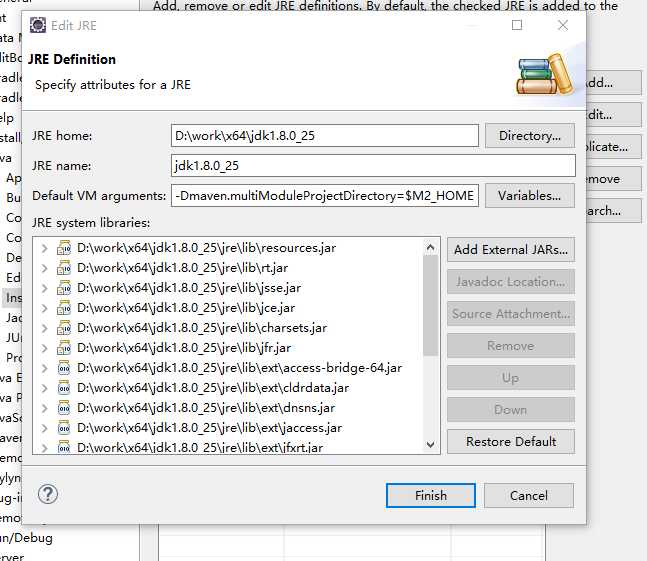This screenshot has height=561, width=647.
Task: Click the jar icon for jsse.jar
Action: (x=64, y=288)
